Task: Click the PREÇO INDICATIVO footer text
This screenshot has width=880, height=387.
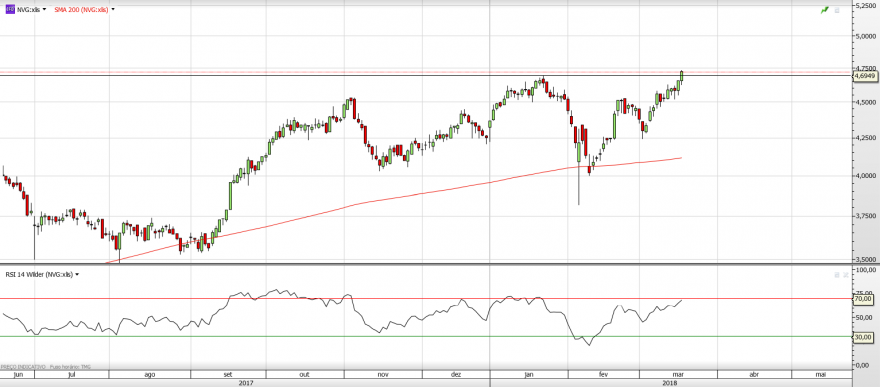Action: [23, 366]
